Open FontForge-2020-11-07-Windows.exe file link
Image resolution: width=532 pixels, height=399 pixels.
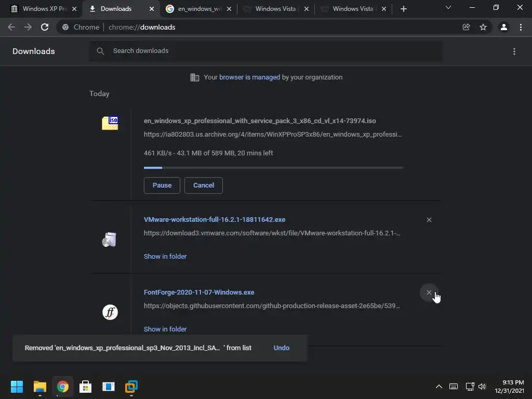tap(199, 292)
